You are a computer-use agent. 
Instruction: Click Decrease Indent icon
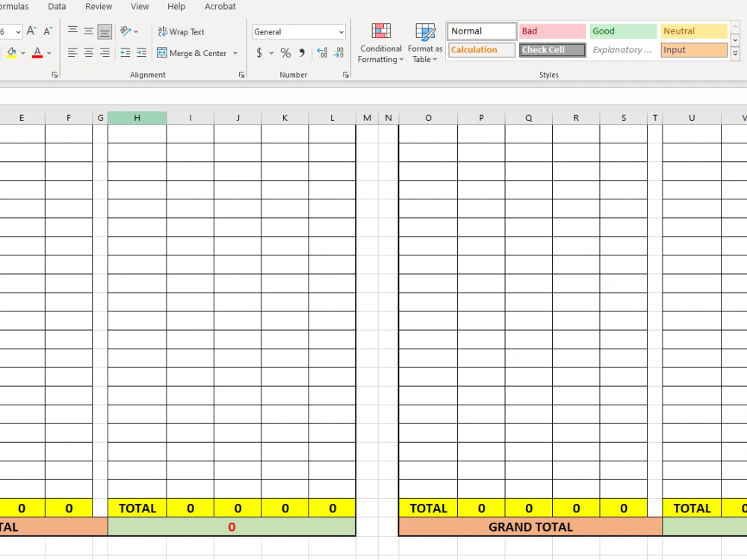pyautogui.click(x=125, y=53)
